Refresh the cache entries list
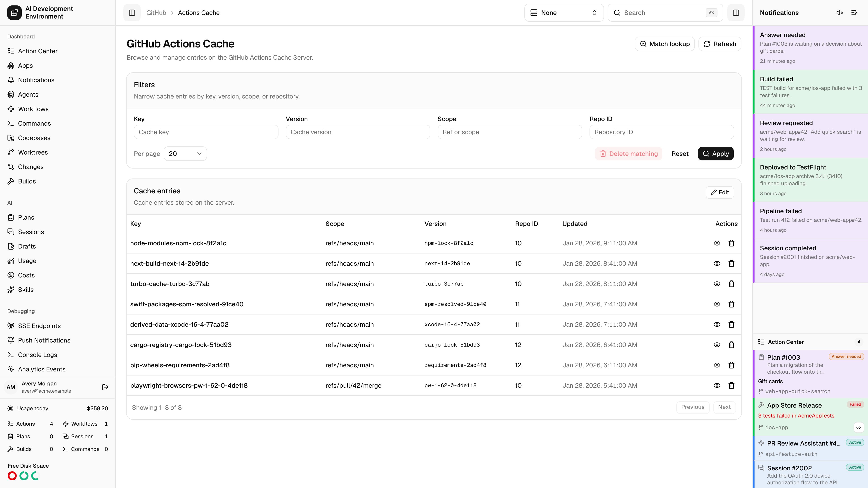Image resolution: width=868 pixels, height=488 pixels. pos(719,44)
